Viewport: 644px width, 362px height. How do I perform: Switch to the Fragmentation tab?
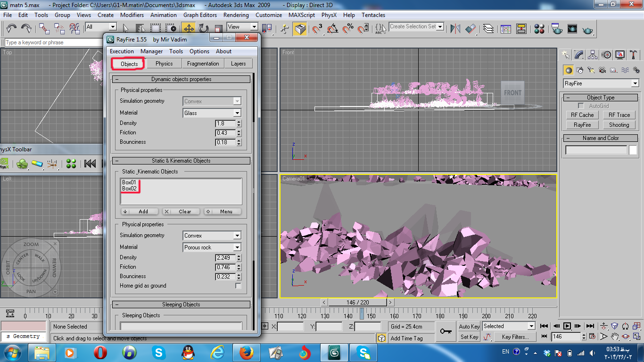pyautogui.click(x=203, y=64)
